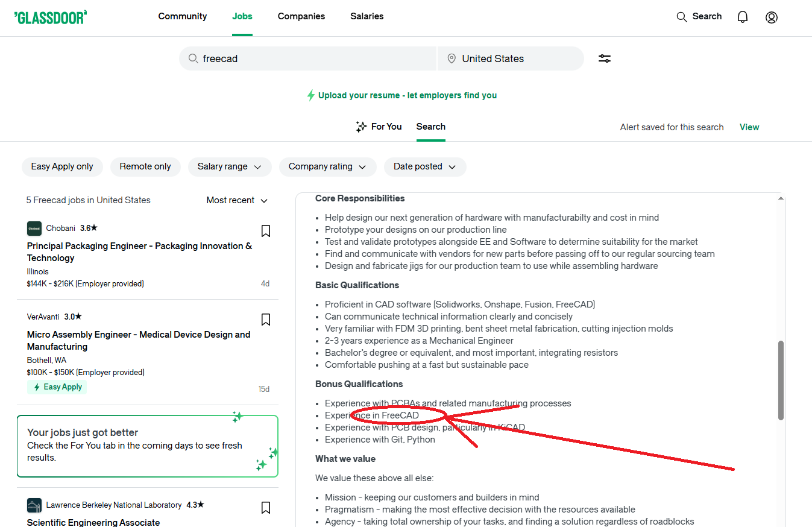
Task: Expand the Date posted filter
Action: point(425,166)
